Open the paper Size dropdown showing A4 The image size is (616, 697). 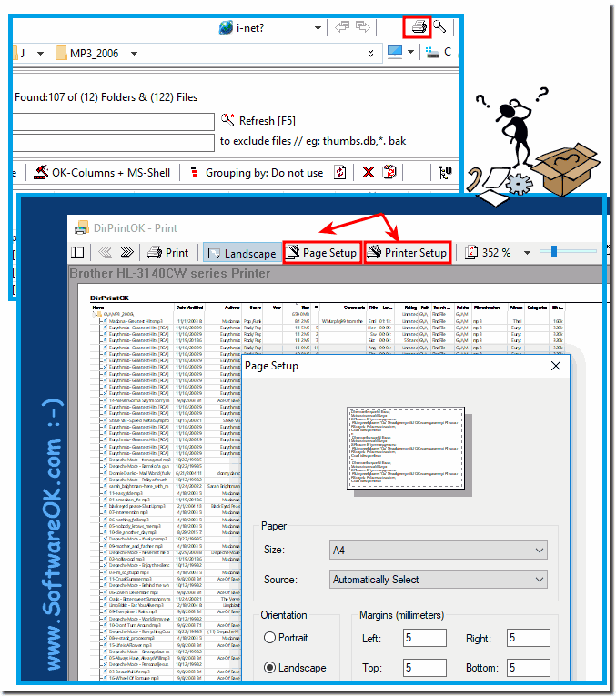coord(439,550)
